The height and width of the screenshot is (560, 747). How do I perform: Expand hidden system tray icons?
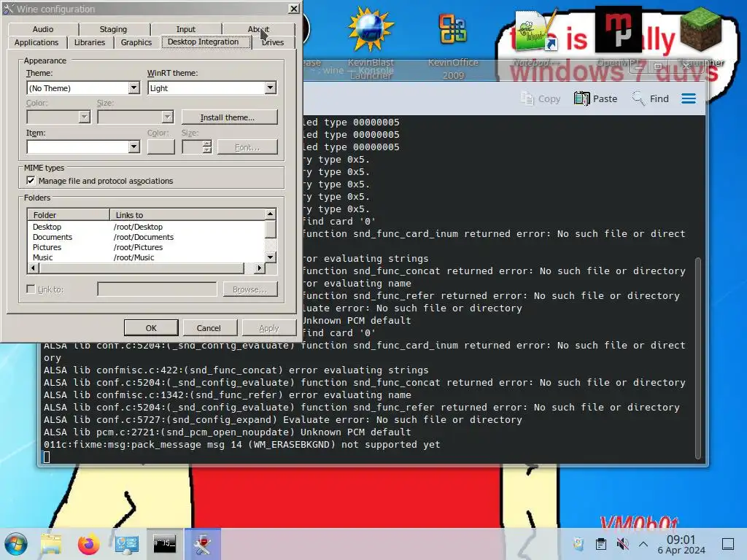pos(643,544)
